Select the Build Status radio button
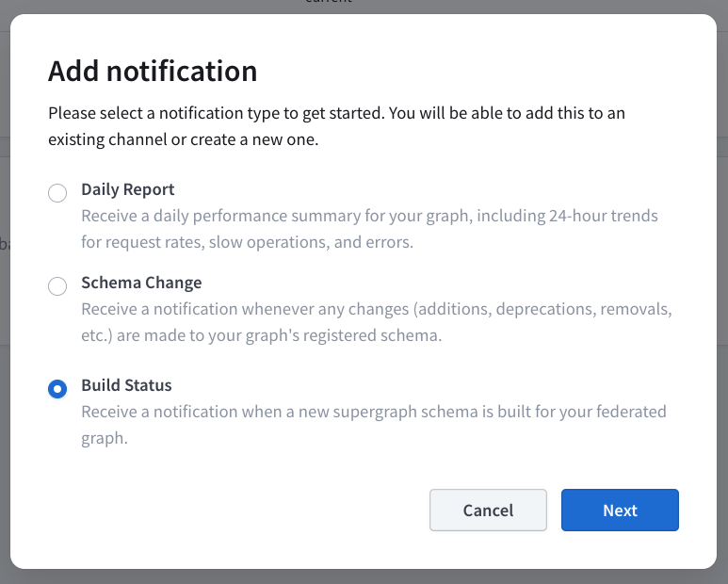728x584 pixels. (57, 389)
